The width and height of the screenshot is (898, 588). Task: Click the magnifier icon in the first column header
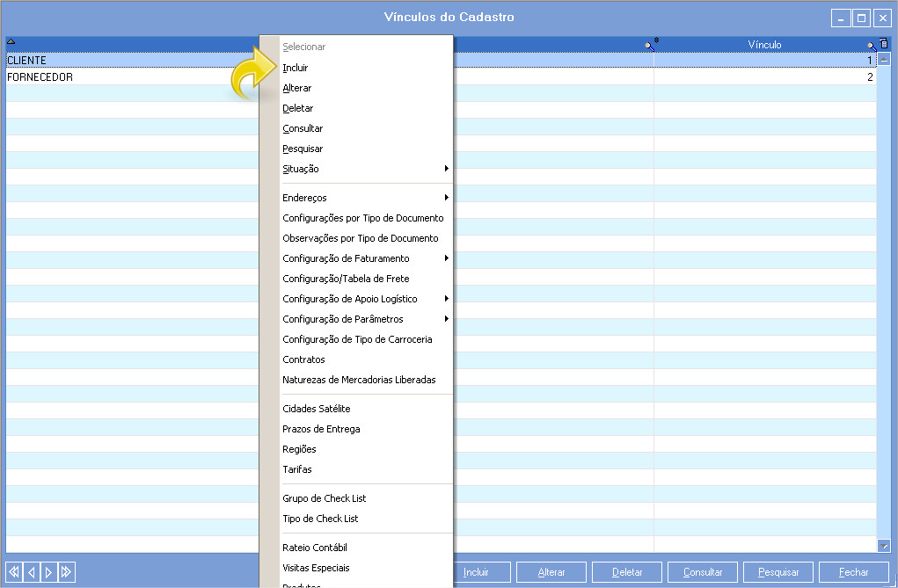(x=649, y=46)
